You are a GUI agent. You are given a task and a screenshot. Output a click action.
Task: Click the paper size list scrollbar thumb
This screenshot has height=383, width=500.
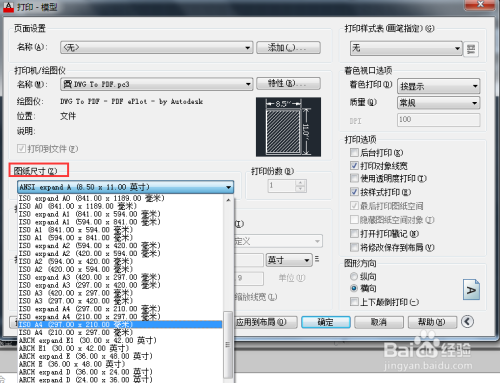tap(228, 345)
